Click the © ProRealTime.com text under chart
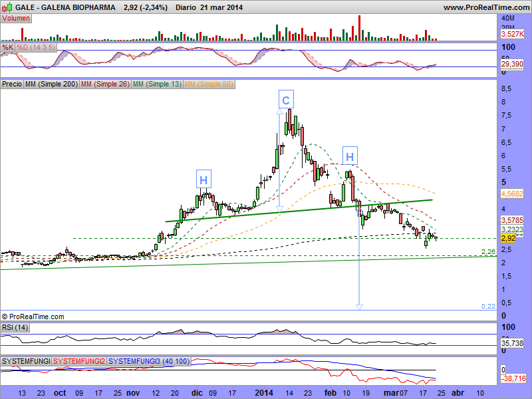The height and width of the screenshot is (399, 532). coord(33,317)
